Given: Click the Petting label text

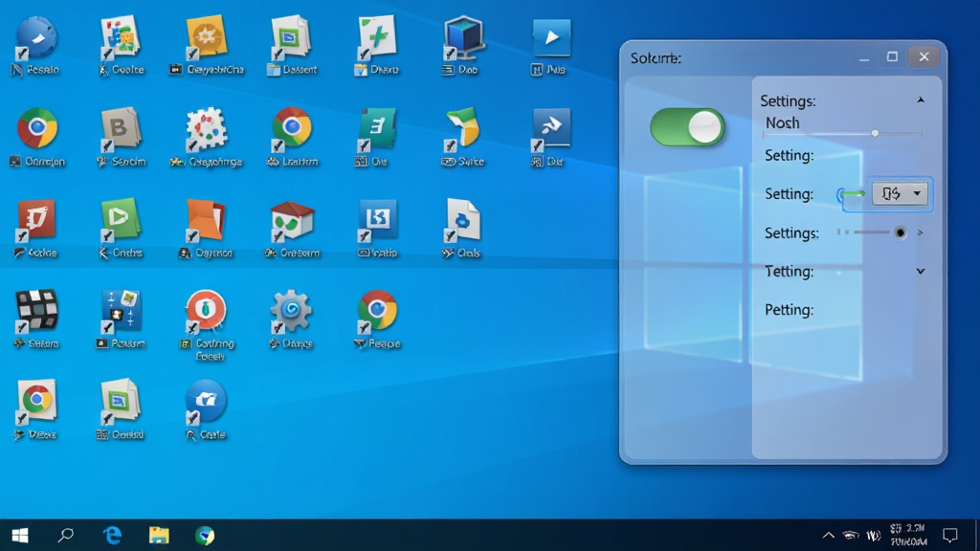Looking at the screenshot, I should point(789,310).
